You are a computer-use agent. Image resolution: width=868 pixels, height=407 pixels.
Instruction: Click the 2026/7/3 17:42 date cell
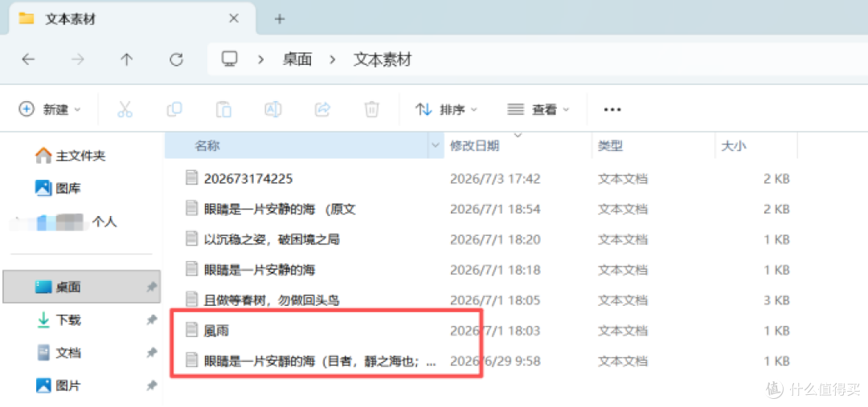coord(495,179)
